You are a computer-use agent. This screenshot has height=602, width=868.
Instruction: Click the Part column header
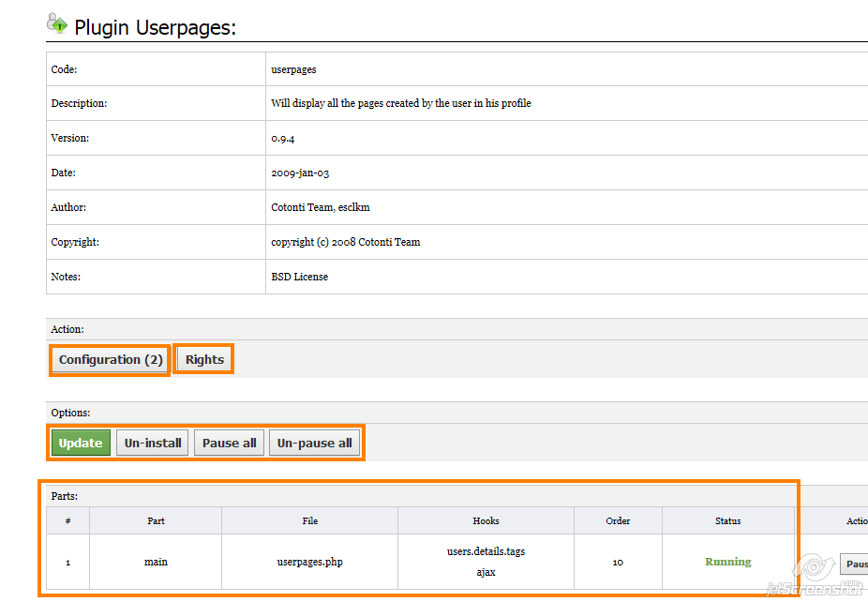[156, 521]
